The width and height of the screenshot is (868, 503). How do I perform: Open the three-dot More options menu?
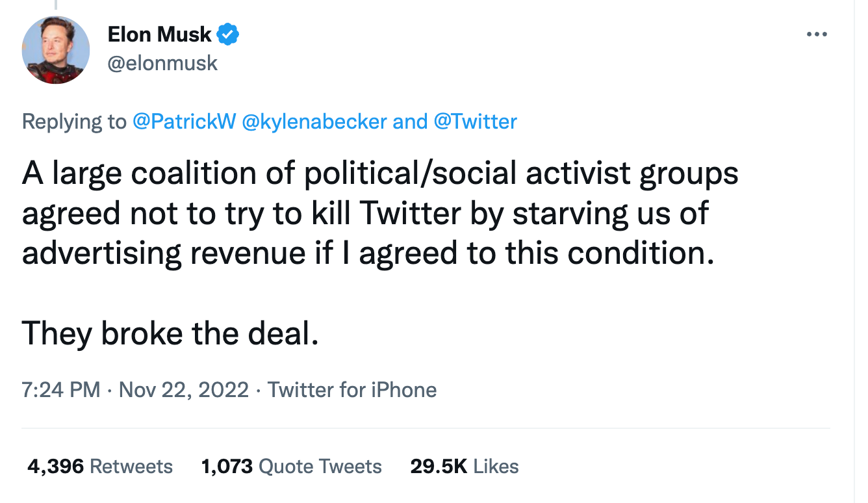pos(817,34)
